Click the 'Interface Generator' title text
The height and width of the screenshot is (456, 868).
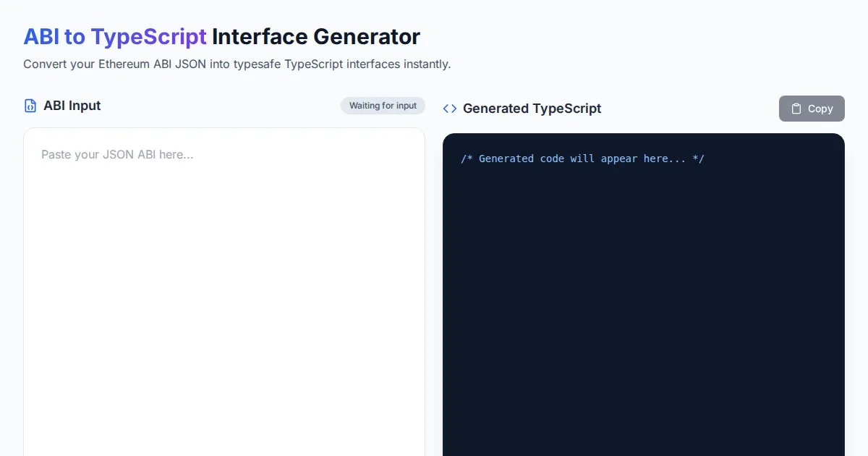(x=316, y=36)
